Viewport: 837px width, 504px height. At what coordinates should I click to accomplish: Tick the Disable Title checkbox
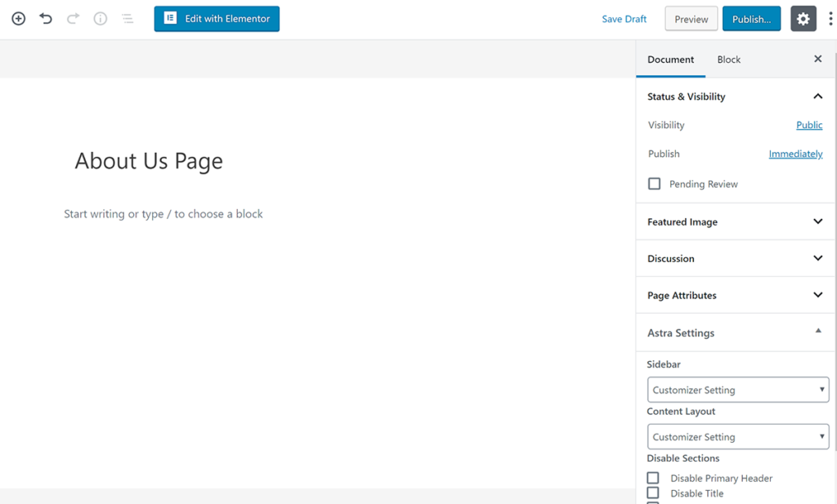point(653,493)
